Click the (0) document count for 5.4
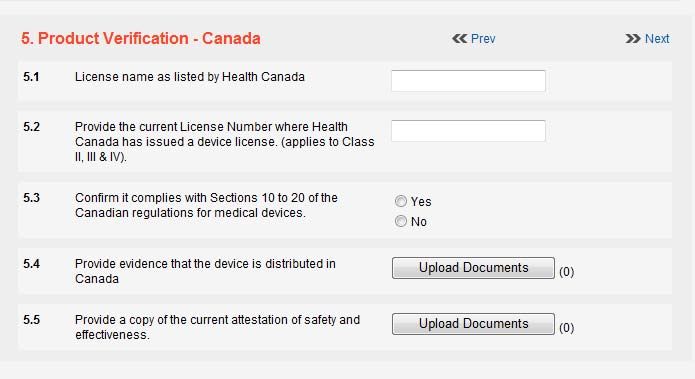This screenshot has width=695, height=379. (x=566, y=271)
